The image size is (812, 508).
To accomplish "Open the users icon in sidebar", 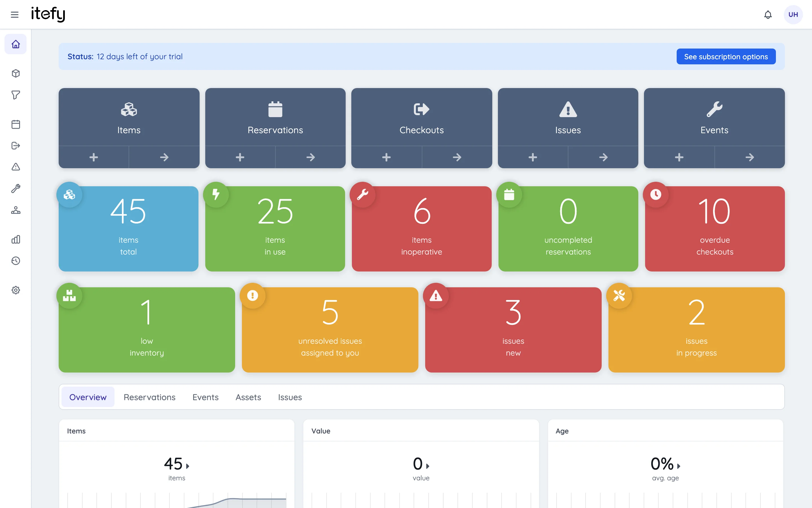I will 16,210.
